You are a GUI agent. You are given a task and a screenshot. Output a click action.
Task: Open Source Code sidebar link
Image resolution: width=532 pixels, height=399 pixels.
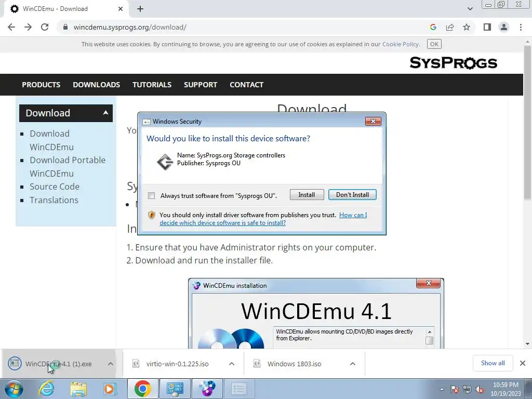point(55,187)
